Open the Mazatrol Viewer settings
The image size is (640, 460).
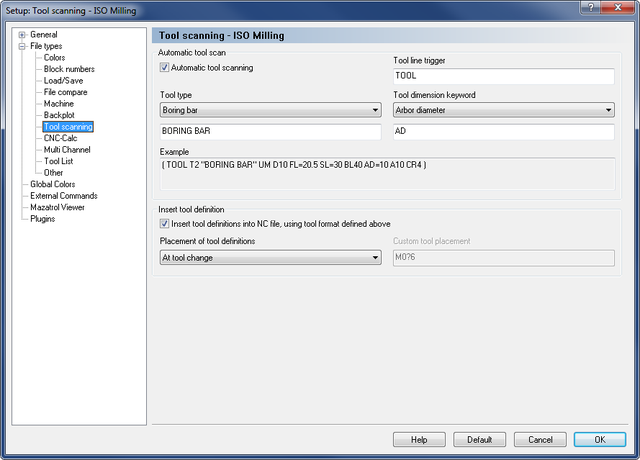coord(57,207)
